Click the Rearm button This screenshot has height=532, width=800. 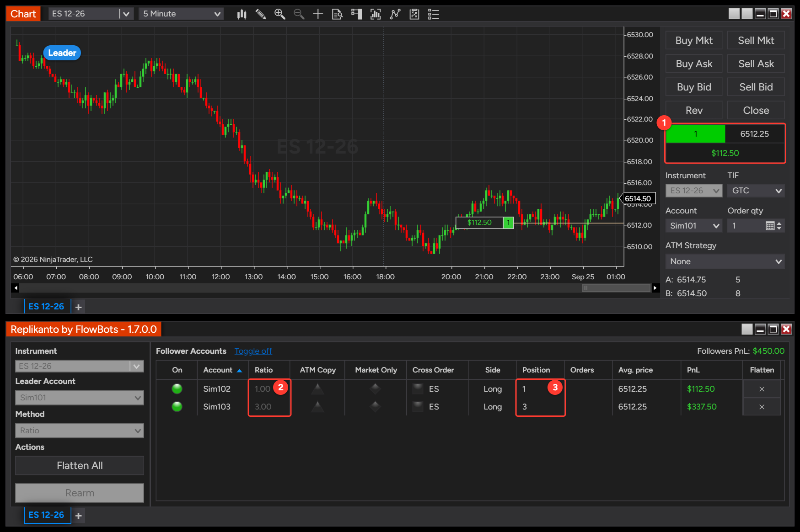[x=80, y=493]
